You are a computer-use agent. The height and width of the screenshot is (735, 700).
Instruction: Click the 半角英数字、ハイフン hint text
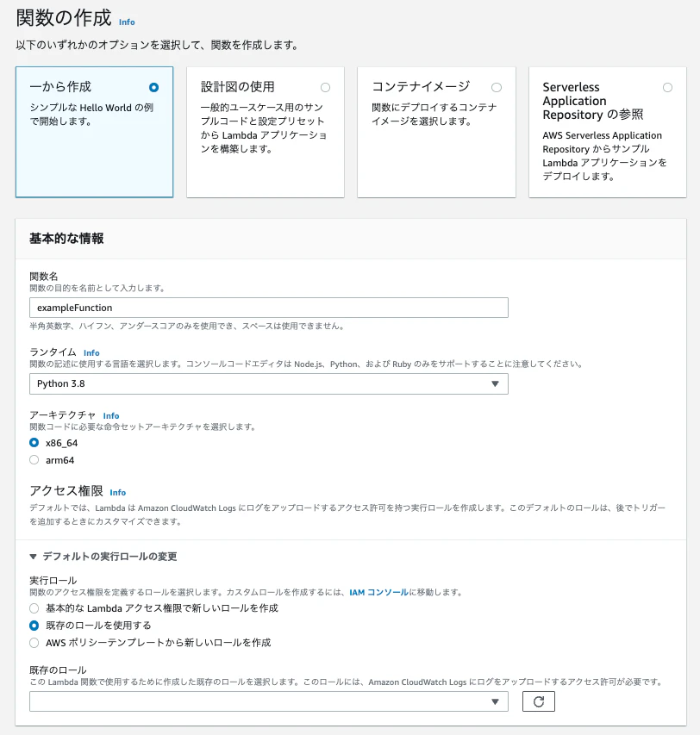click(188, 326)
